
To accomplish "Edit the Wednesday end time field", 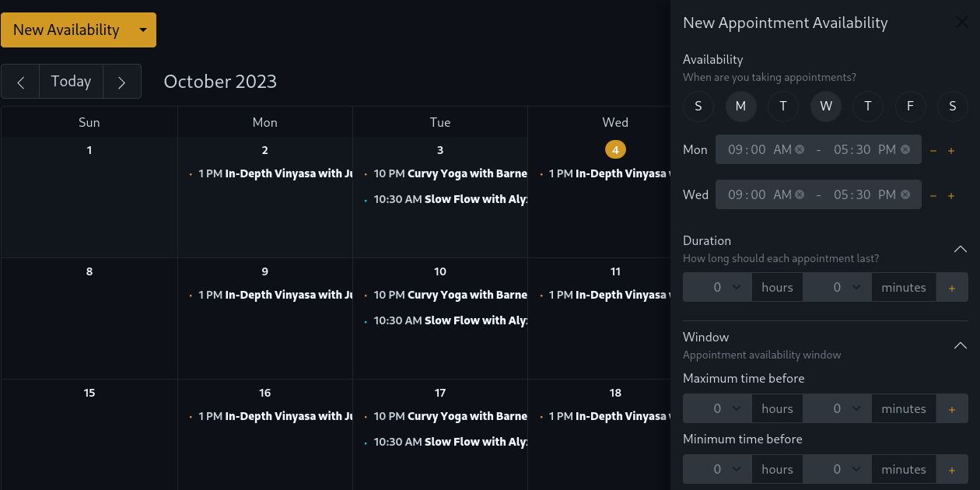I will [x=864, y=194].
